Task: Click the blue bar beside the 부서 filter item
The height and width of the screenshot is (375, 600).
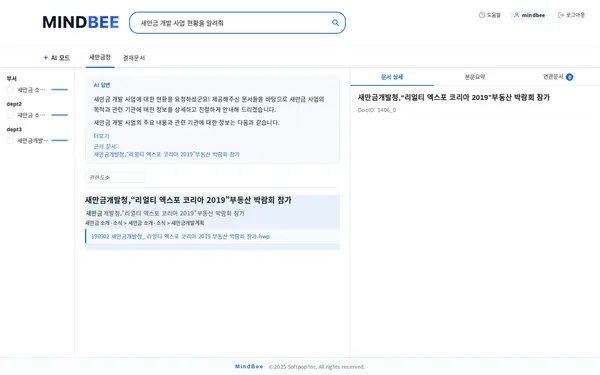Action: pos(59,90)
